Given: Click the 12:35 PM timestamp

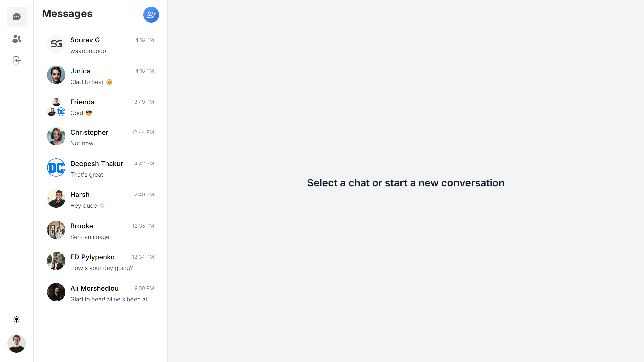Looking at the screenshot, I should click(x=143, y=226).
